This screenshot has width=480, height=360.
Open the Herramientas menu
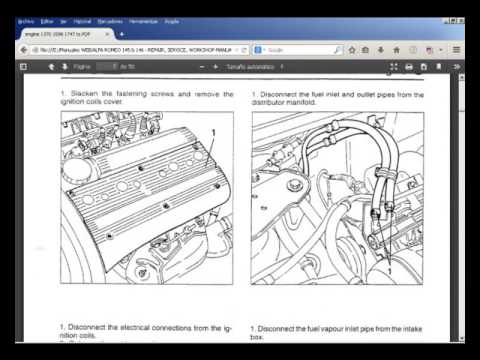tap(143, 22)
